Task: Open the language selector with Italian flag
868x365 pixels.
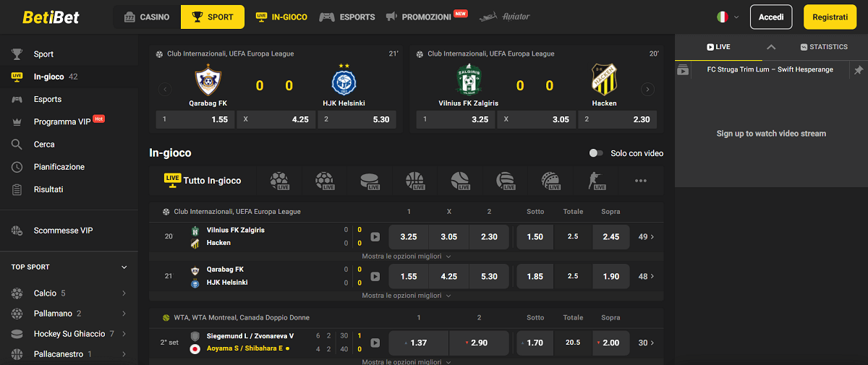Action: tap(728, 17)
